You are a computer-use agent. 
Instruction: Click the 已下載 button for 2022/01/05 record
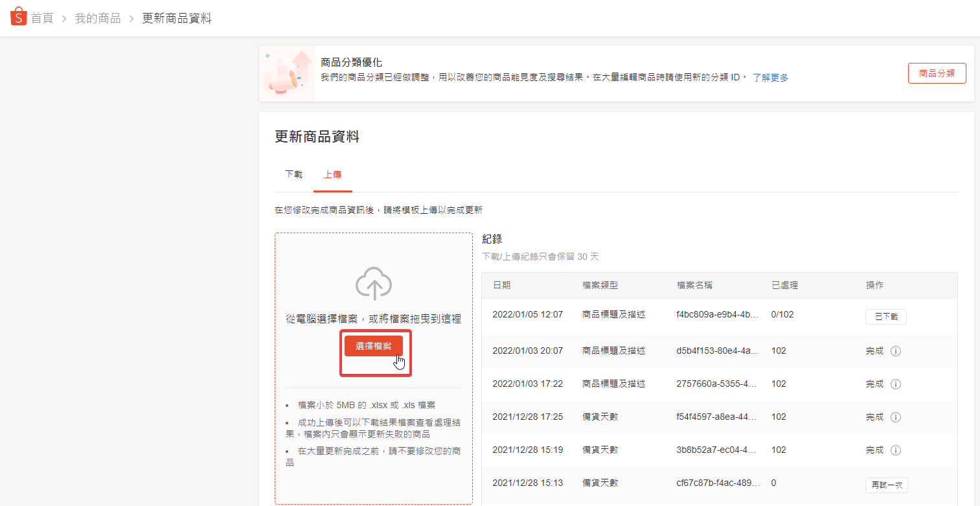click(x=885, y=317)
